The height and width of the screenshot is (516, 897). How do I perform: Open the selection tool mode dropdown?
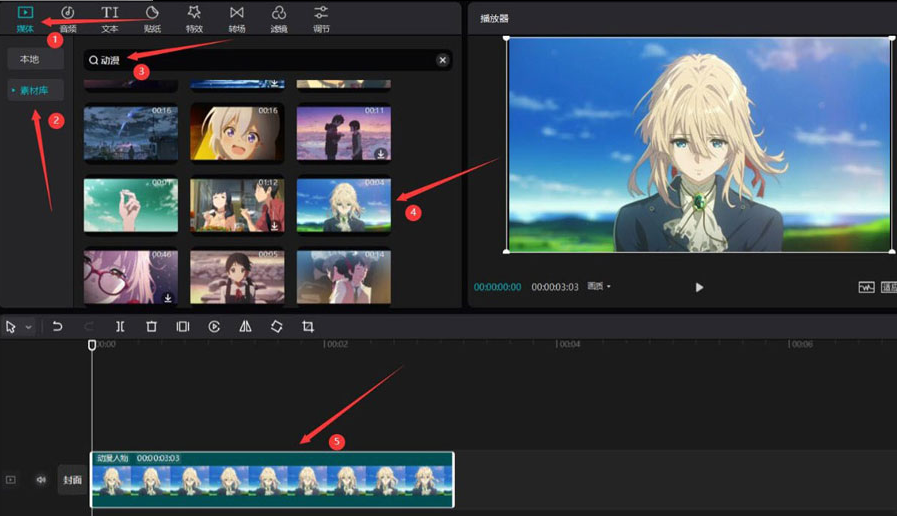pyautogui.click(x=28, y=327)
